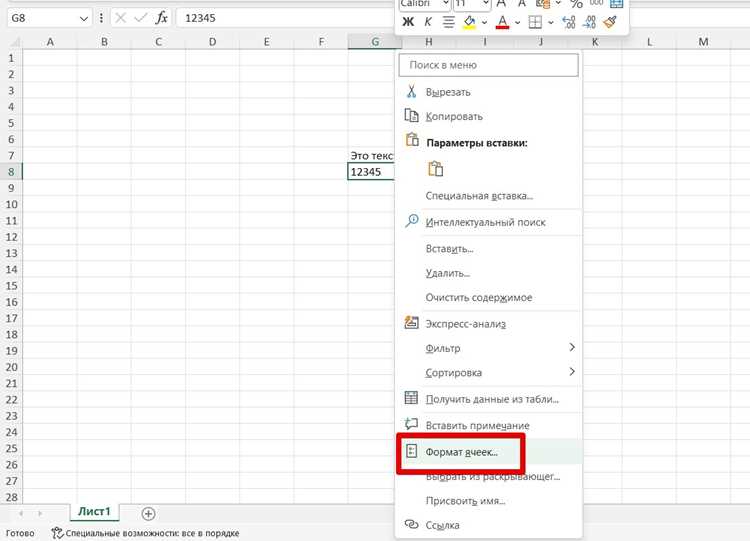Click the center alignment icon
This screenshot has height=541, width=750.
(448, 22)
